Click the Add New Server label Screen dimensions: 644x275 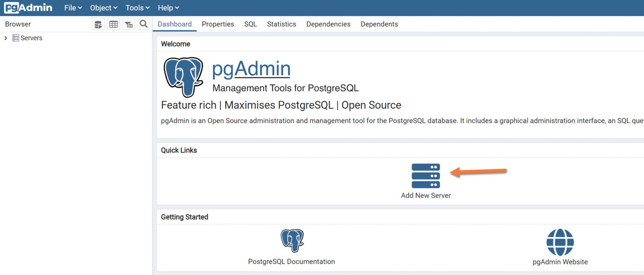click(x=426, y=195)
